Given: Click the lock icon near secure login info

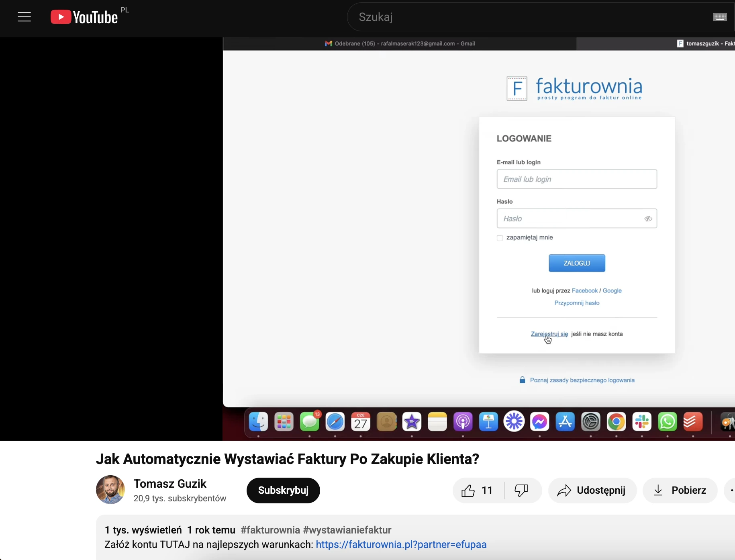Looking at the screenshot, I should click(522, 380).
